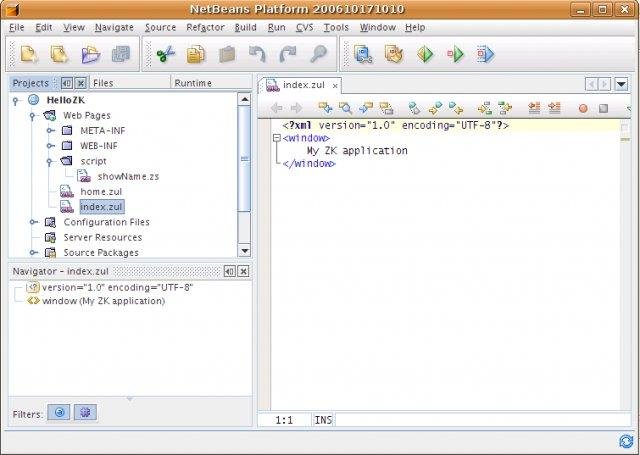
Task: Click the Run Main Project green icon
Action: click(424, 54)
